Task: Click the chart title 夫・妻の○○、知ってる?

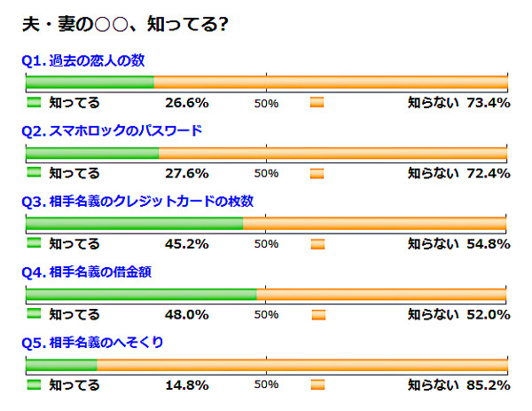Action: 125,25
